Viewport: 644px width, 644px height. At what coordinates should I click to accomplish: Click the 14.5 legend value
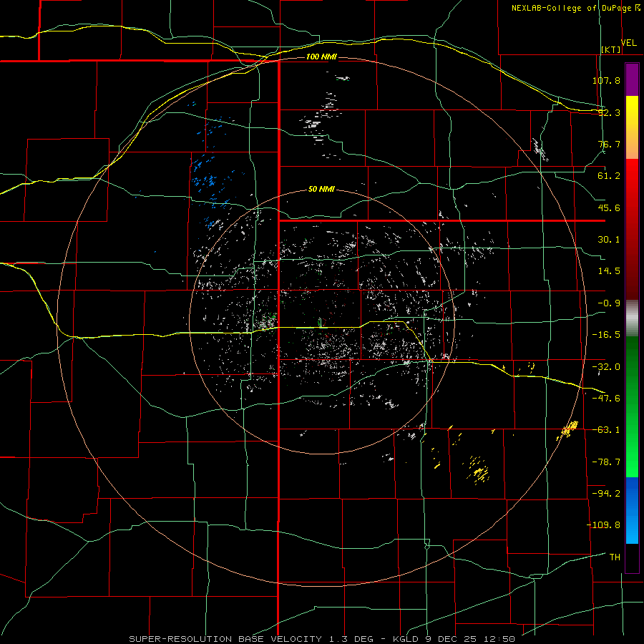click(609, 271)
